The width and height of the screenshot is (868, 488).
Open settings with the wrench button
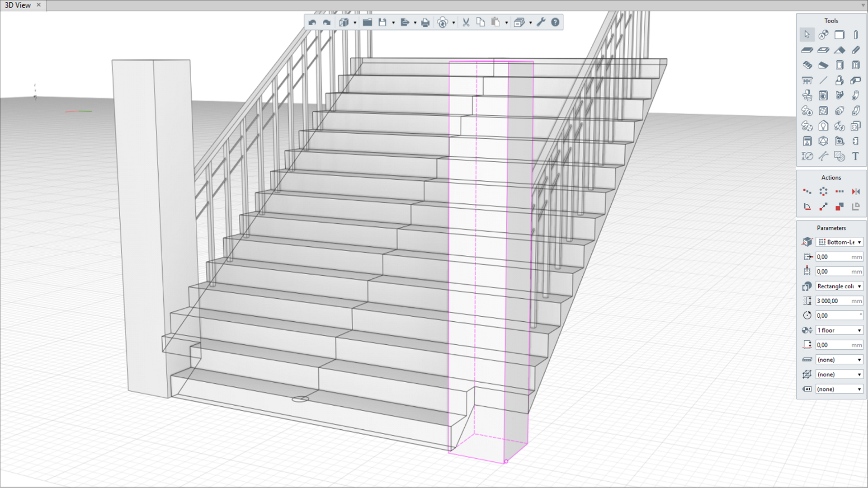(541, 23)
